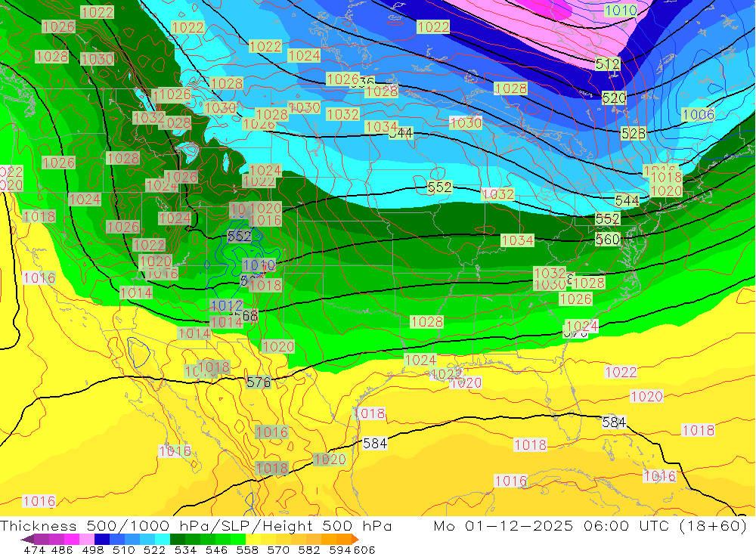Click the '510' legend value

point(124,549)
